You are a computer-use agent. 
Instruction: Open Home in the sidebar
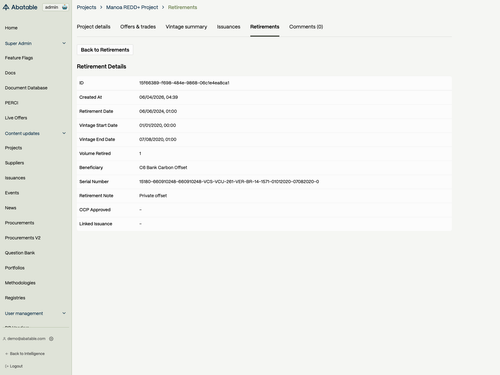(11, 28)
